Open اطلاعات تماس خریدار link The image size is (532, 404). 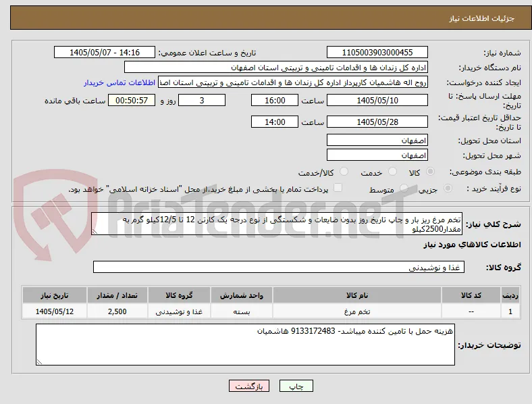coord(119,82)
